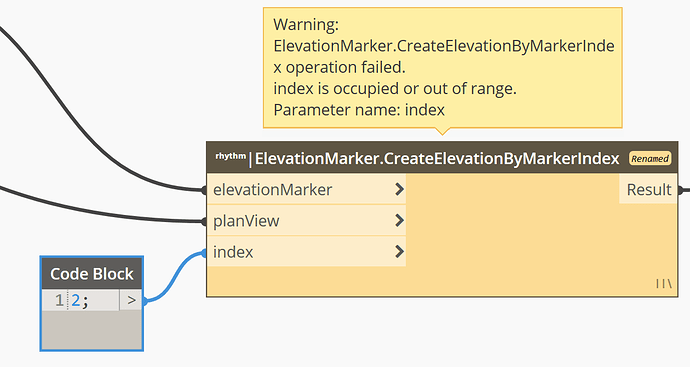This screenshot has height=367, width=690.
Task: Click the lacing indicator icon on node
Action: click(x=664, y=284)
